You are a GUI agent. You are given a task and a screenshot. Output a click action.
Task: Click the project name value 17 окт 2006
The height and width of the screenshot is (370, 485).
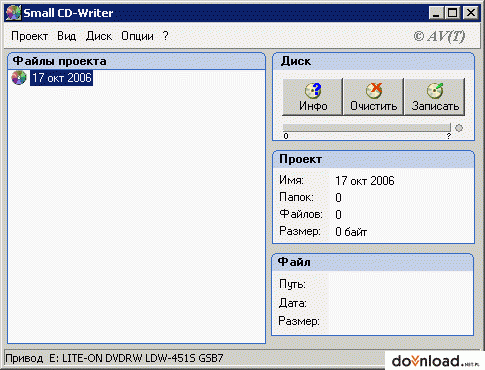(365, 181)
